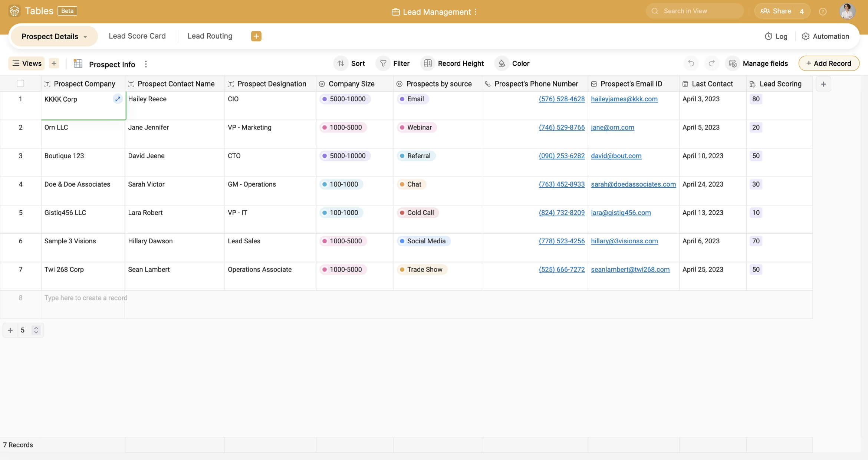Image resolution: width=868 pixels, height=460 pixels.
Task: Select the row checkbox for KKKK Corp
Action: pyautogui.click(x=20, y=99)
